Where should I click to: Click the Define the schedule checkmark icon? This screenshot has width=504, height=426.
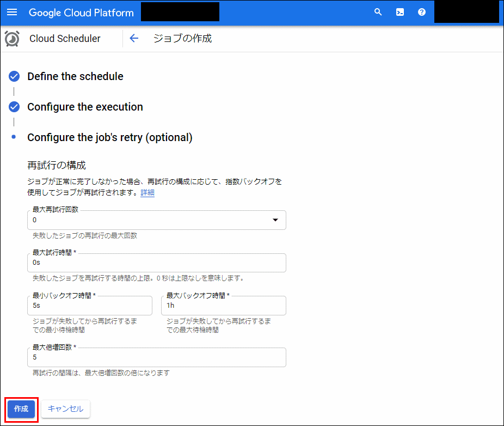[14, 76]
